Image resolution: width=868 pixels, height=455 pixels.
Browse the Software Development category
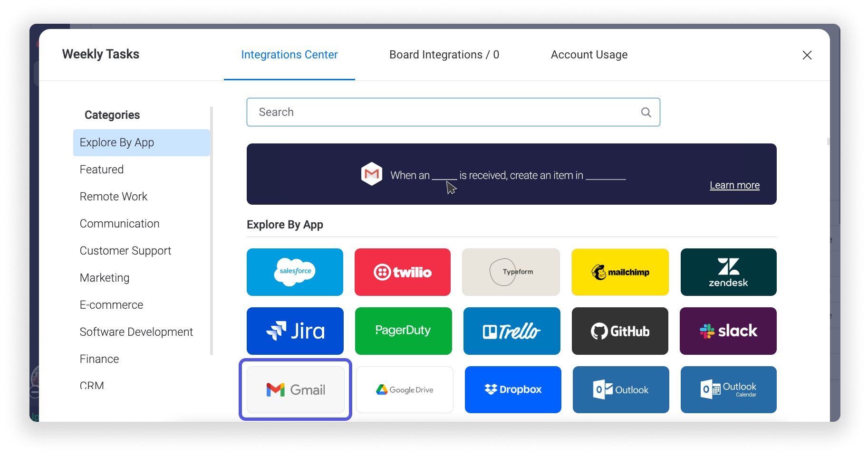[x=136, y=332]
